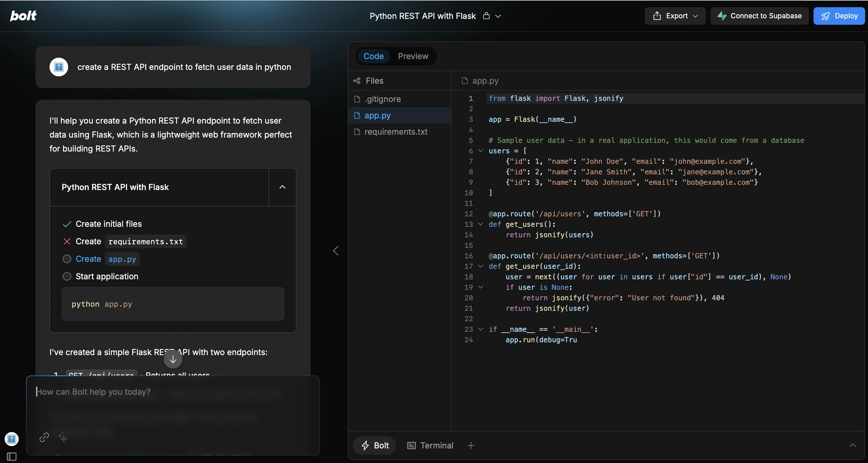Image resolution: width=868 pixels, height=463 pixels.
Task: Collapse the Python REST API with Flask card
Action: 282,187
